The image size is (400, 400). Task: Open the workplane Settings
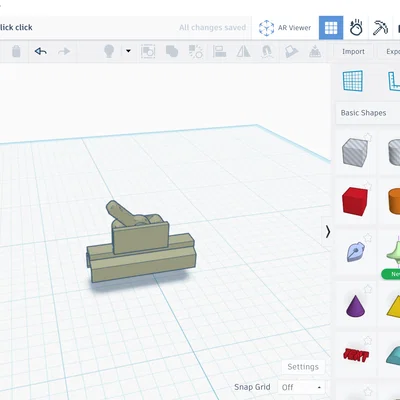coord(303,367)
